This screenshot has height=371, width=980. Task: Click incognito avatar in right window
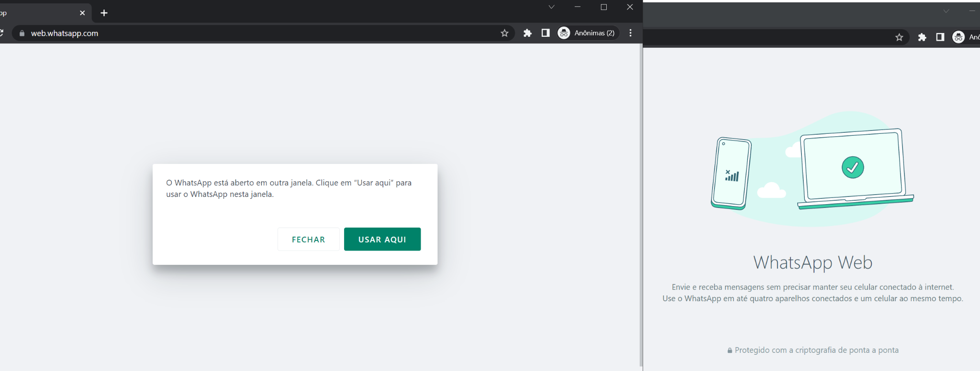click(x=958, y=37)
